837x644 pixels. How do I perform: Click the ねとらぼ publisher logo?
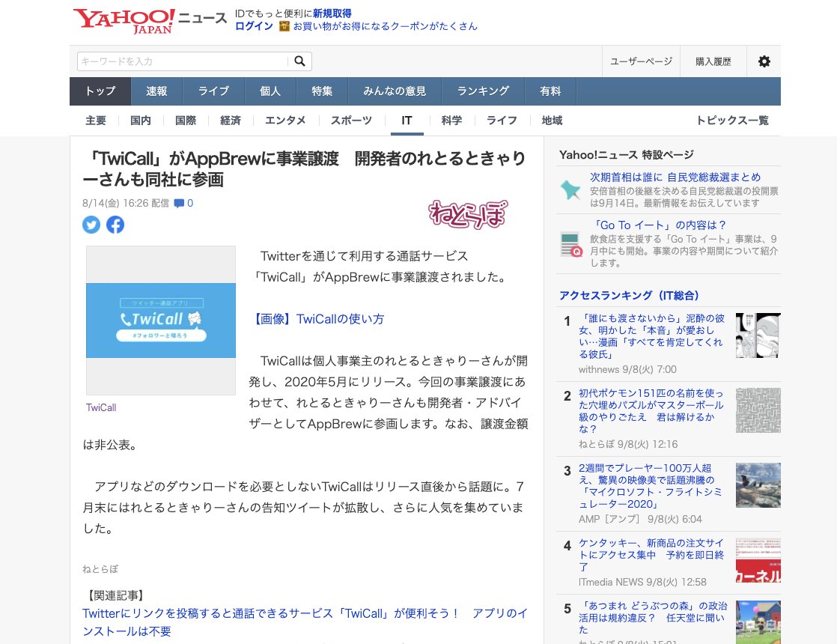coord(468,213)
